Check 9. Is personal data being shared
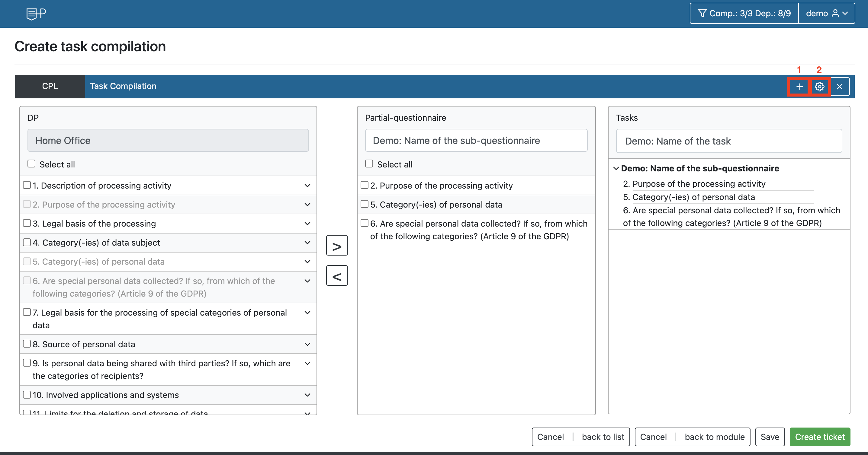The height and width of the screenshot is (455, 868). [27, 363]
